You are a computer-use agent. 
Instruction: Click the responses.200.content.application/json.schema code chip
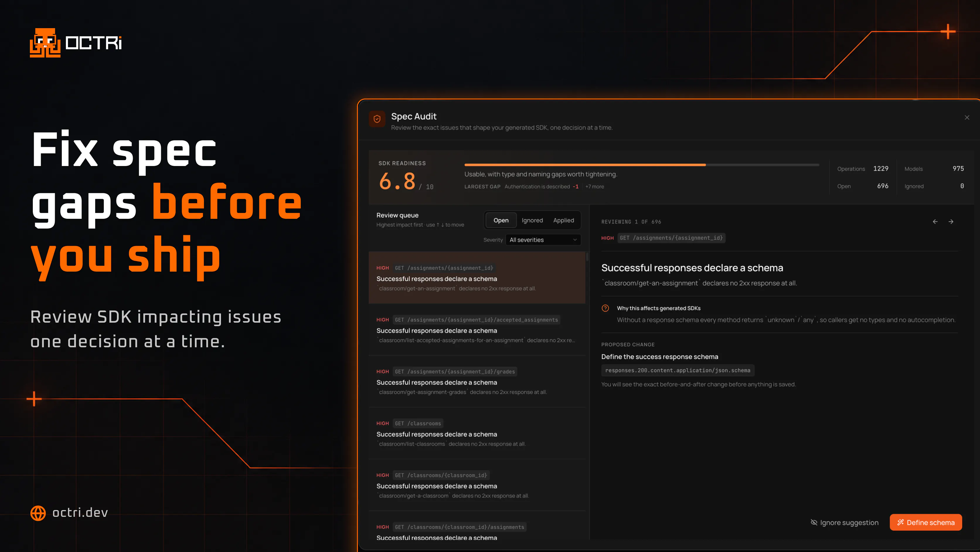coord(678,370)
